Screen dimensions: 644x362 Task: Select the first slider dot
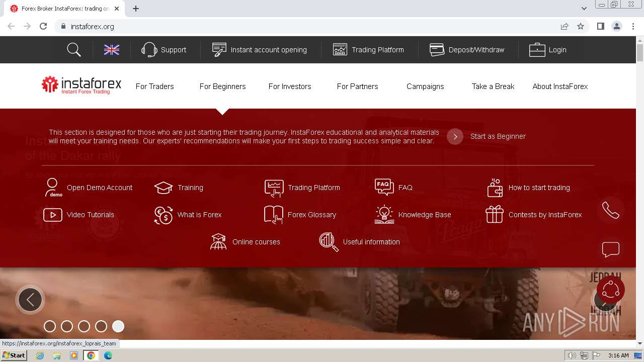point(50,326)
